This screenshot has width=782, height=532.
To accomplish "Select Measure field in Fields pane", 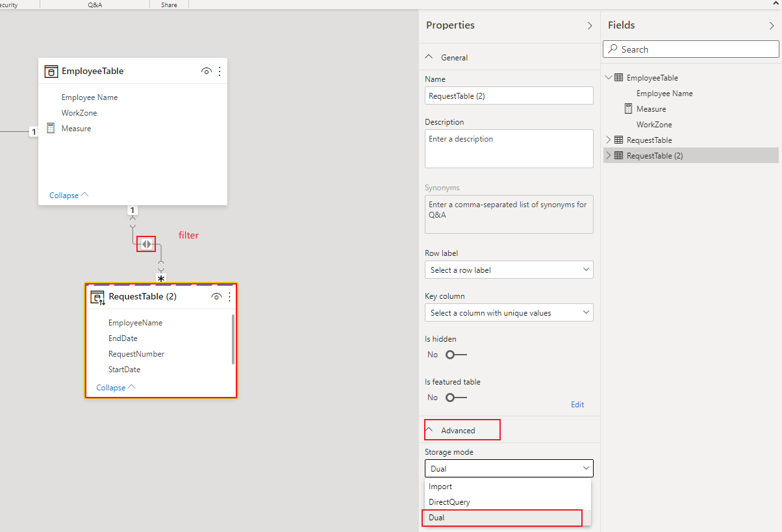I will [651, 109].
